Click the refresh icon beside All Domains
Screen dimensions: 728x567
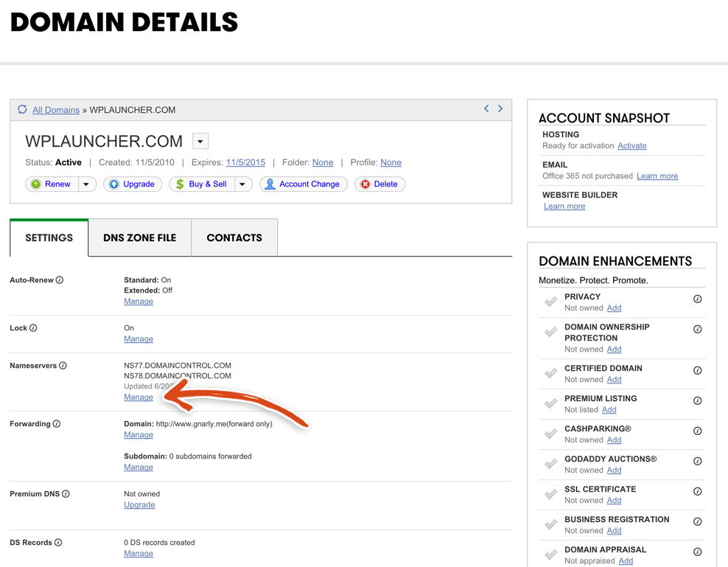click(x=22, y=109)
